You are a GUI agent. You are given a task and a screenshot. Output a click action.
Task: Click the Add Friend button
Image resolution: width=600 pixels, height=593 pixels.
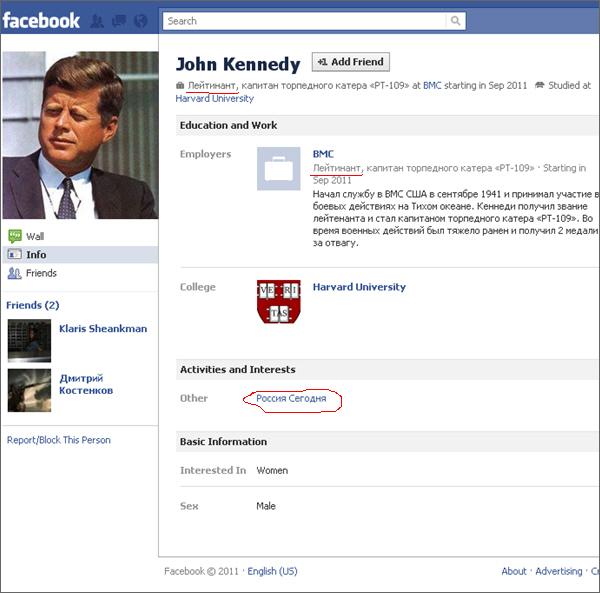coord(351,62)
